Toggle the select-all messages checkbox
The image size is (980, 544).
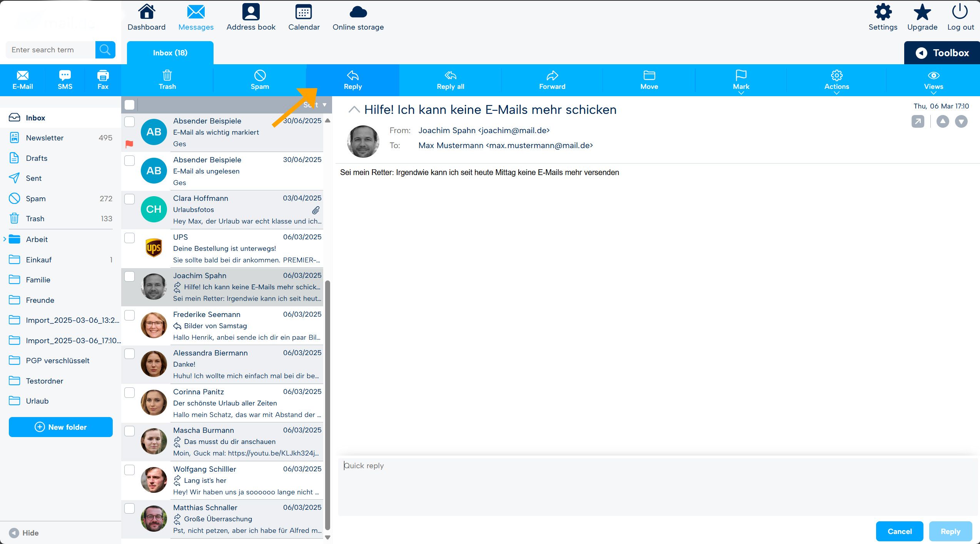pyautogui.click(x=130, y=105)
